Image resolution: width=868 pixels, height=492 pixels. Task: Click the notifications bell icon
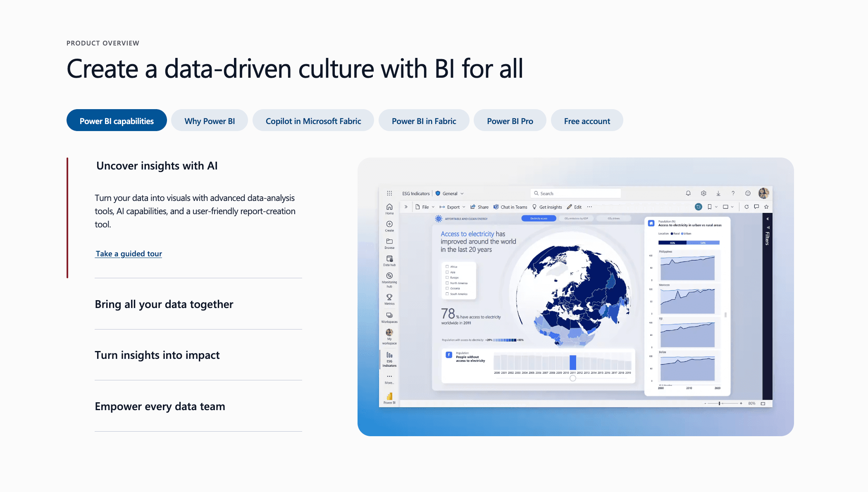click(688, 193)
